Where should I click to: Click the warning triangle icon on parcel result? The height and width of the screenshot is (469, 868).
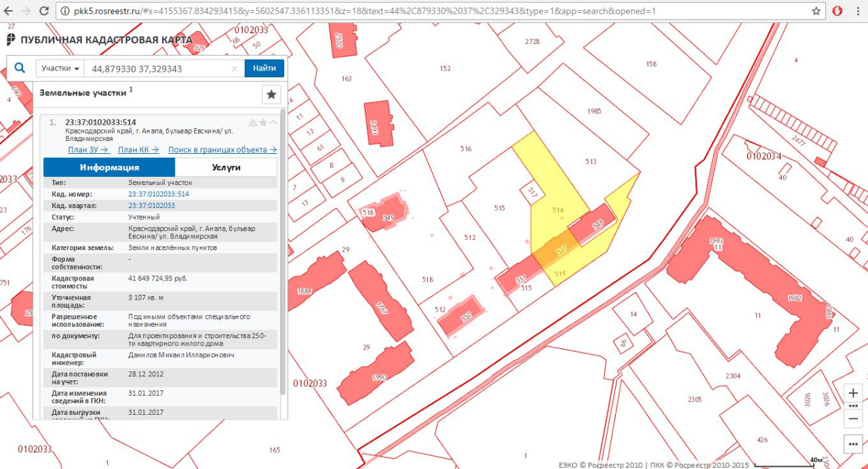(252, 123)
